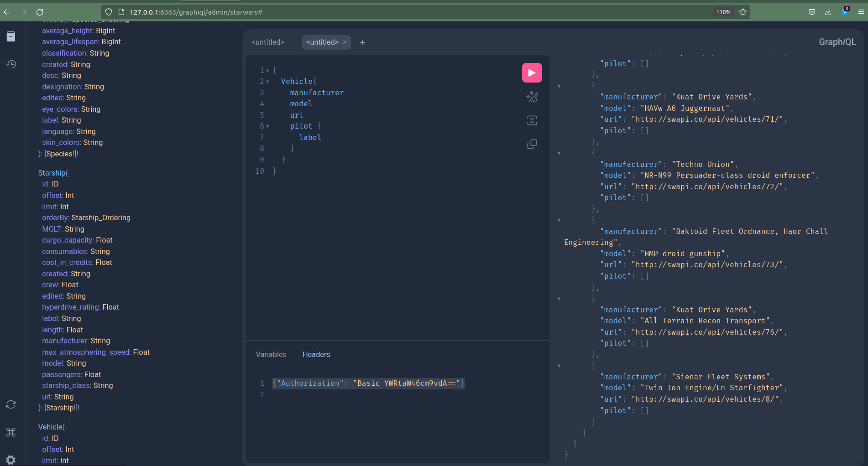
Task: Click the manufacturer field in the query editor
Action: coord(317,93)
